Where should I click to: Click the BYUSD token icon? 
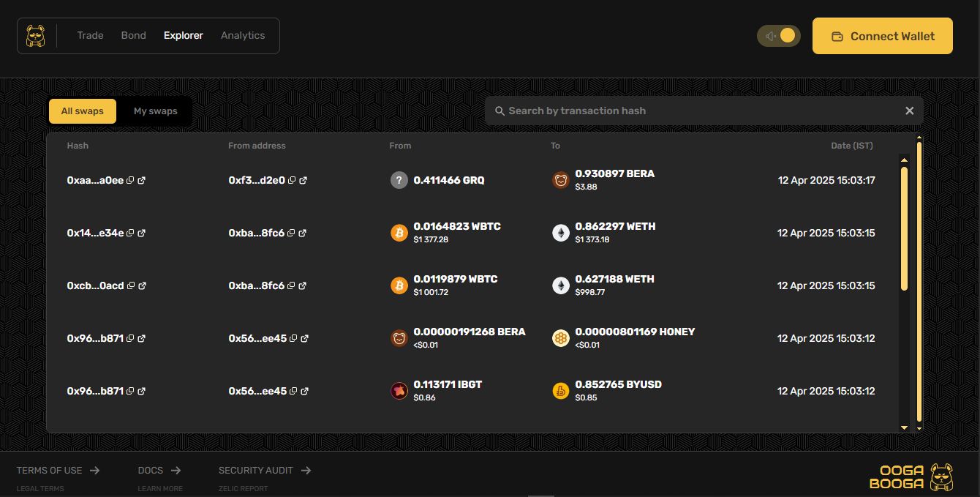coord(560,391)
